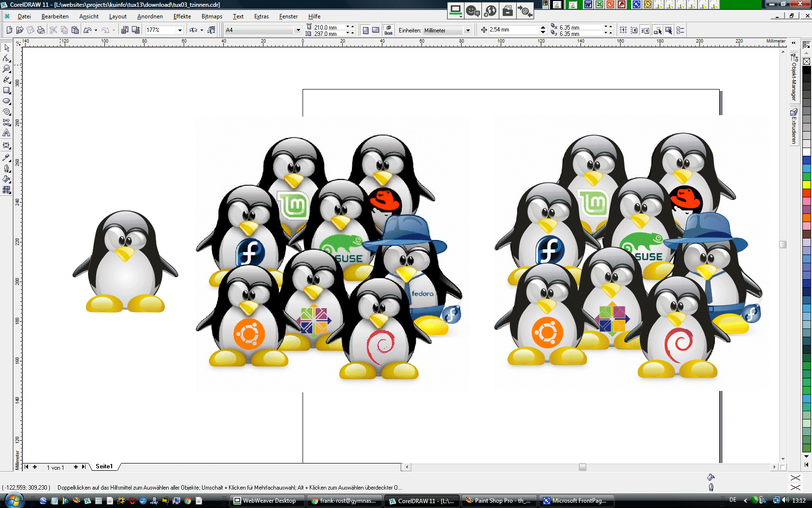
Task: Click the Paste clipboard icon
Action: pos(75,30)
